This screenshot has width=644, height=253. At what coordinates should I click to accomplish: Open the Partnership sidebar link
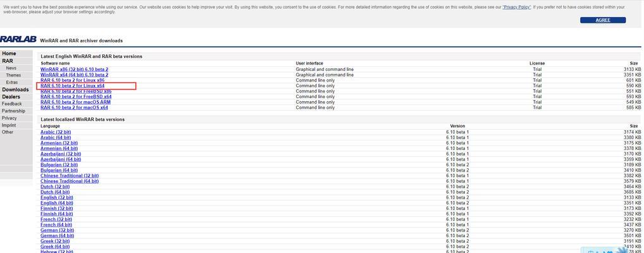click(x=13, y=111)
